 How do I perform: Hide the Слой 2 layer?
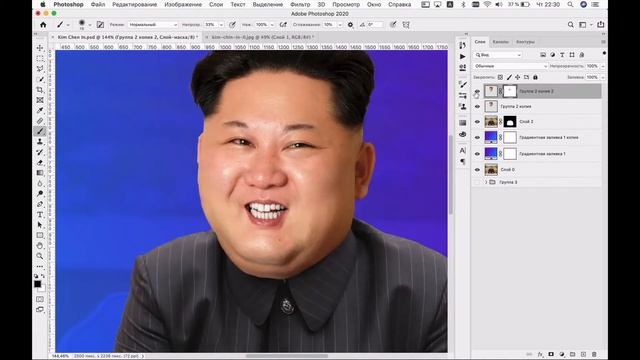point(477,122)
